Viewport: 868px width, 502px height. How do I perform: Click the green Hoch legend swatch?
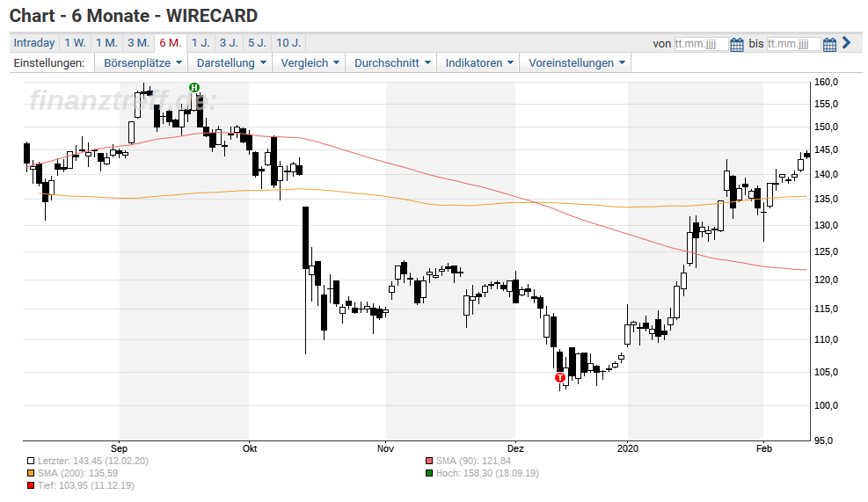coord(429,473)
